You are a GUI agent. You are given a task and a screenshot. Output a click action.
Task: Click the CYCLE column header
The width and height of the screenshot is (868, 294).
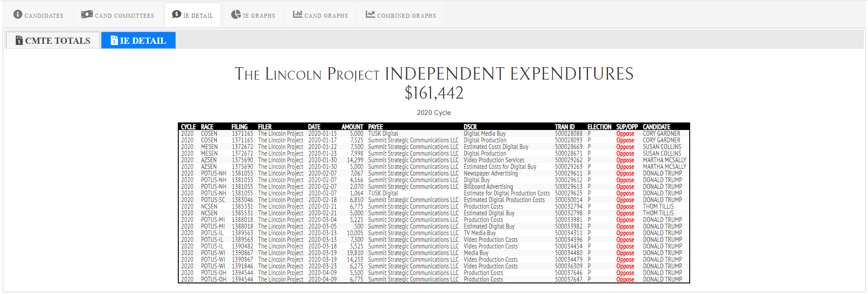tap(188, 127)
